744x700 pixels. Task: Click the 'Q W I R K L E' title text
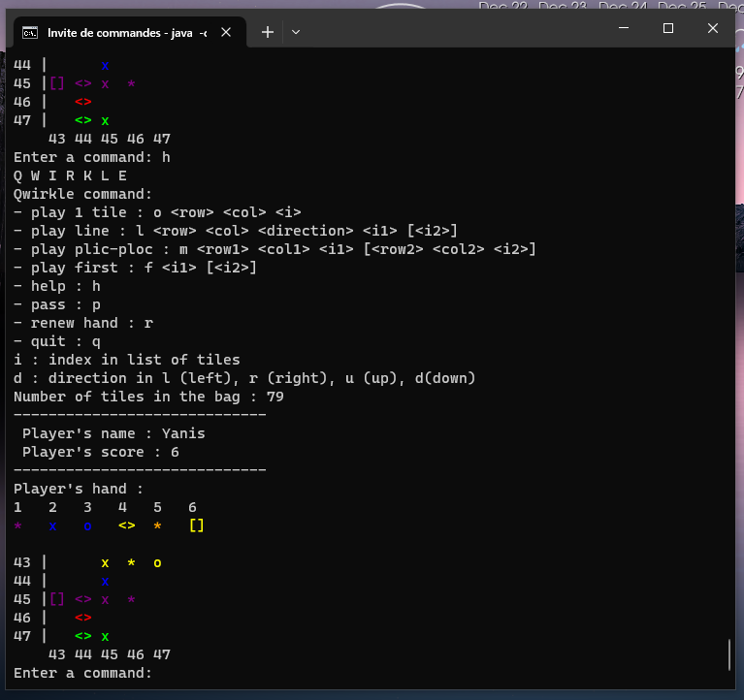(70, 175)
